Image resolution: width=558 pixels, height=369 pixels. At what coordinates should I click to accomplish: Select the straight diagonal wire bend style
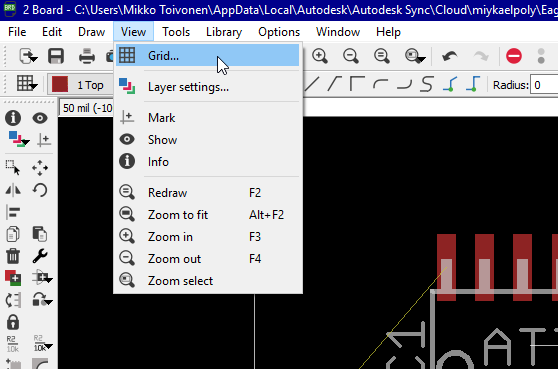[312, 84]
